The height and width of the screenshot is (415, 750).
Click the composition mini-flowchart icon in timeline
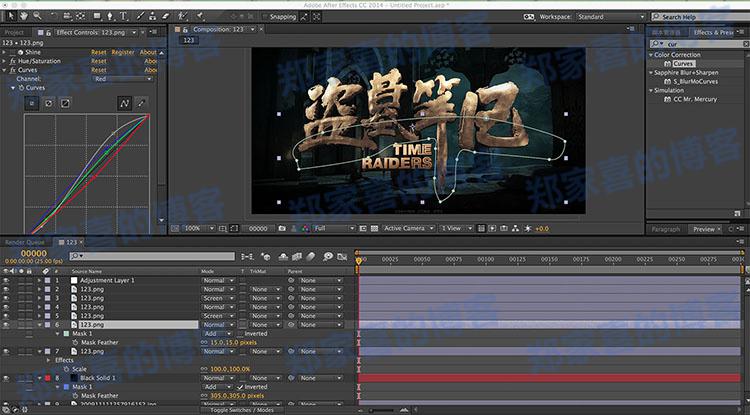pos(247,257)
